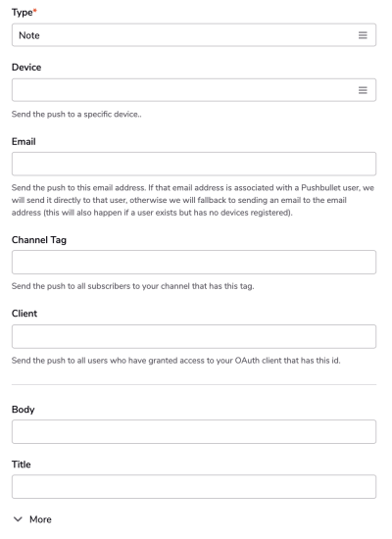Click into the Channel Tag text box

point(194,263)
